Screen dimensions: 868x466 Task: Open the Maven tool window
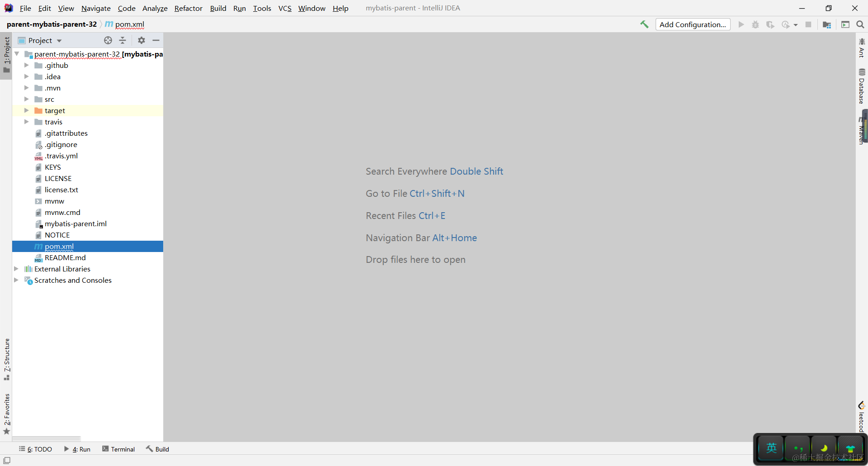coord(861,130)
